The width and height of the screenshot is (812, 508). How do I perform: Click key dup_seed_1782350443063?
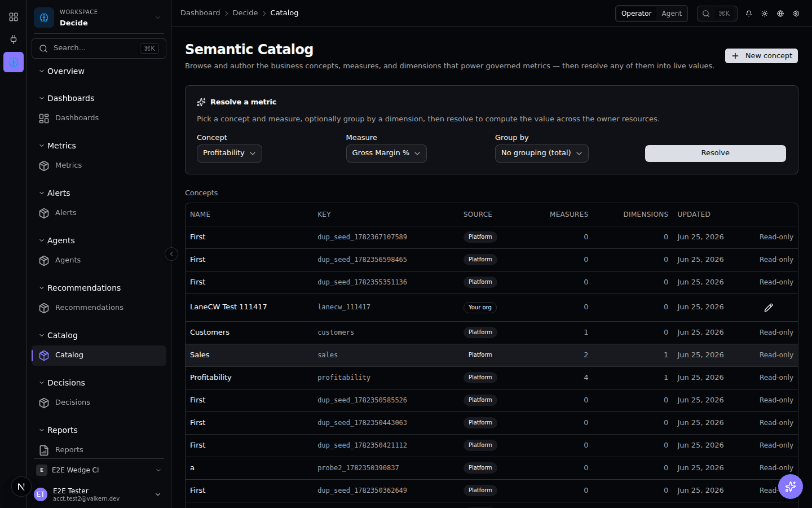[362, 423]
